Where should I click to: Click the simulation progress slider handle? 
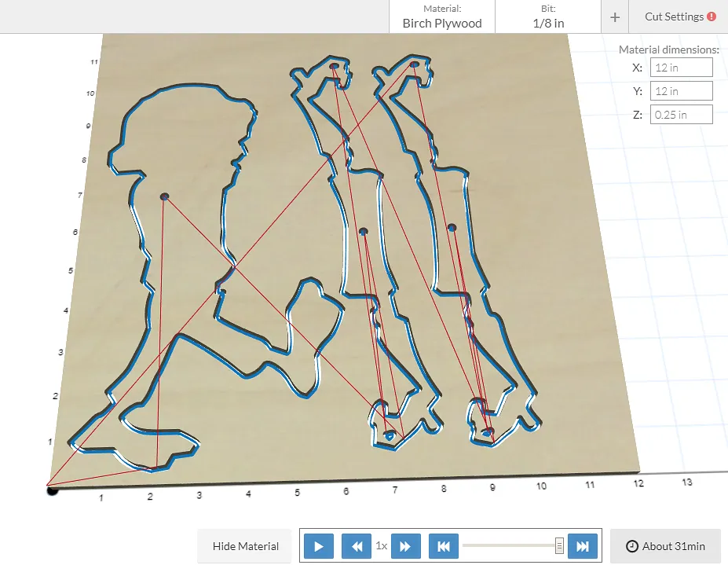[x=559, y=545]
